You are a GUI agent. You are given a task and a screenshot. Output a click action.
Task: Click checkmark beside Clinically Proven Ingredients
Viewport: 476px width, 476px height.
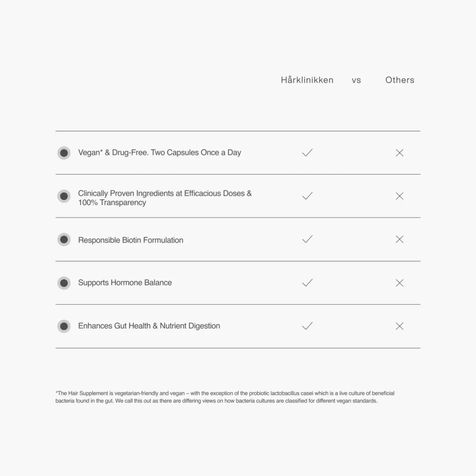coord(307,196)
